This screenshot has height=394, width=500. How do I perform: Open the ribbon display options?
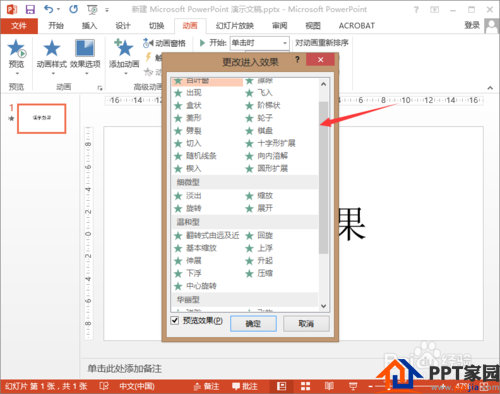435,10
